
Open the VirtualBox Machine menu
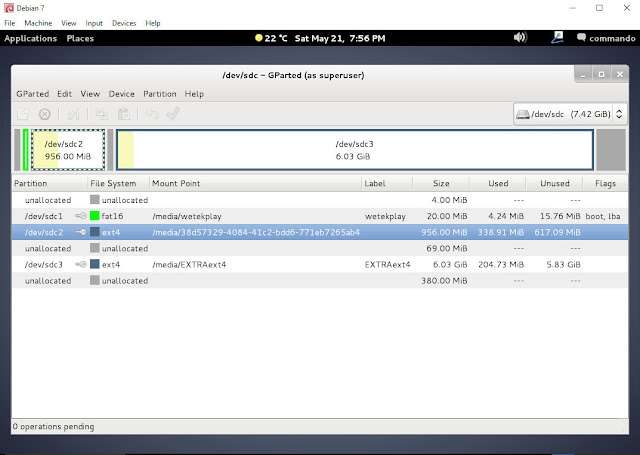pos(38,23)
